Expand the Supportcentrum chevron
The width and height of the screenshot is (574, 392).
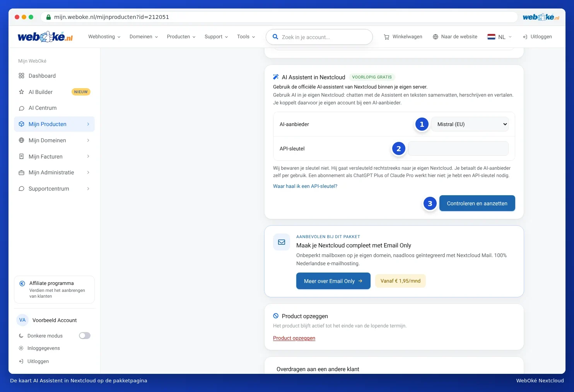[x=88, y=189]
